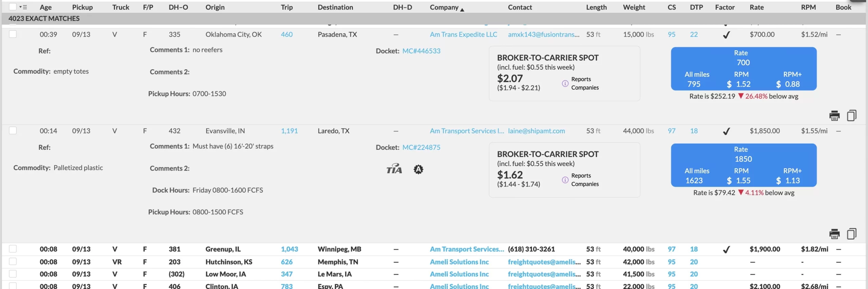Open trip miles 1,043 link
This screenshot has width=868, height=289.
coord(289,249)
